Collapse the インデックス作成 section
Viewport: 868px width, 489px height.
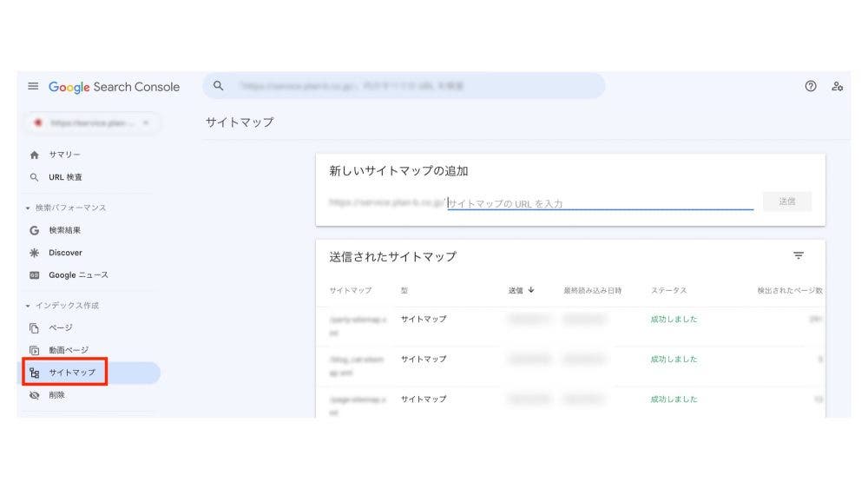[27, 306]
